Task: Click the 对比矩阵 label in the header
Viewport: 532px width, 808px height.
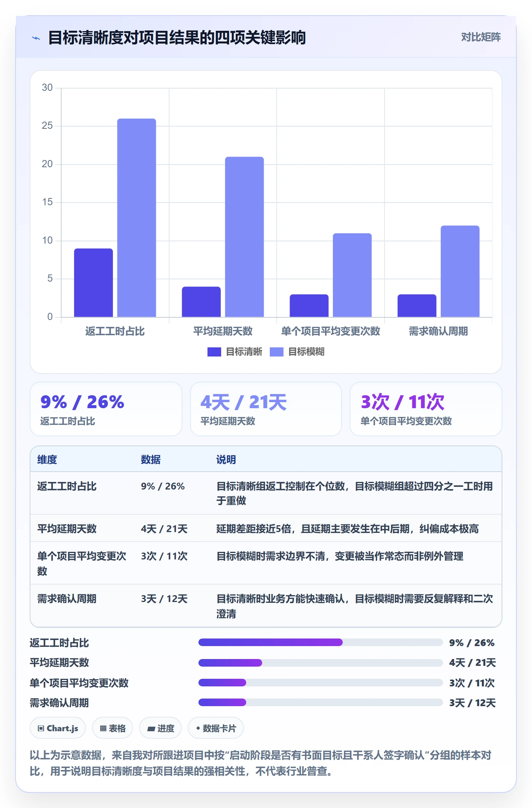Action: 481,37
